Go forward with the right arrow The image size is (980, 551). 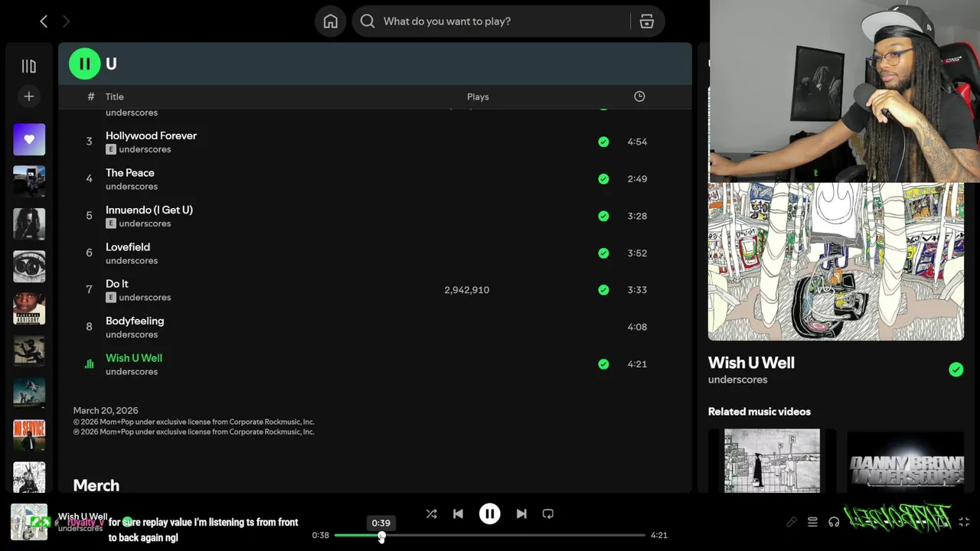(66, 21)
